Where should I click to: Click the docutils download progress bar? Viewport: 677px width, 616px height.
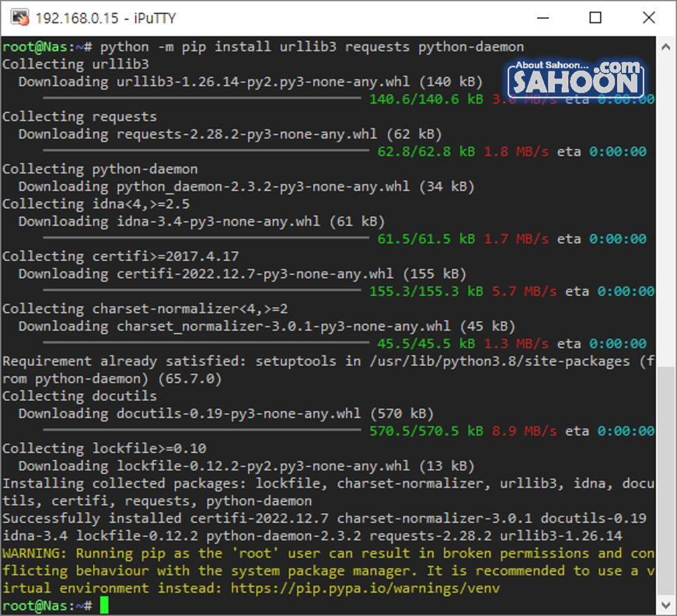pos(201,431)
